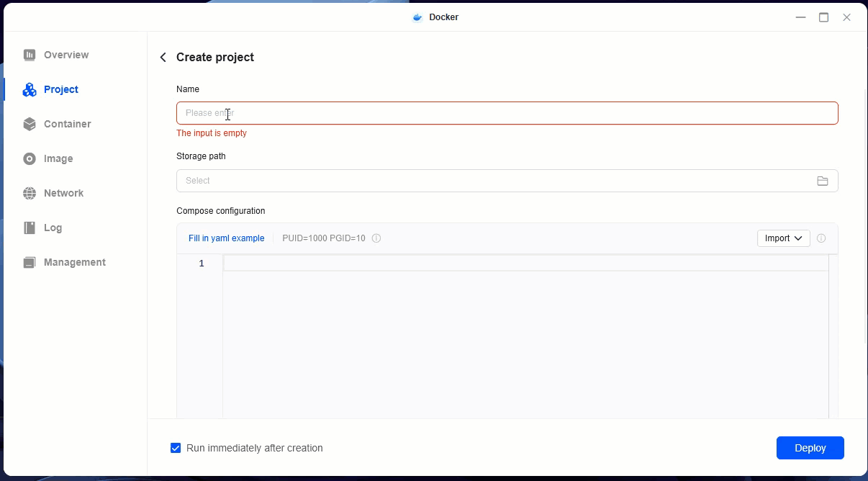The image size is (868, 481).
Task: Click the Management sidebar icon
Action: pos(30,262)
